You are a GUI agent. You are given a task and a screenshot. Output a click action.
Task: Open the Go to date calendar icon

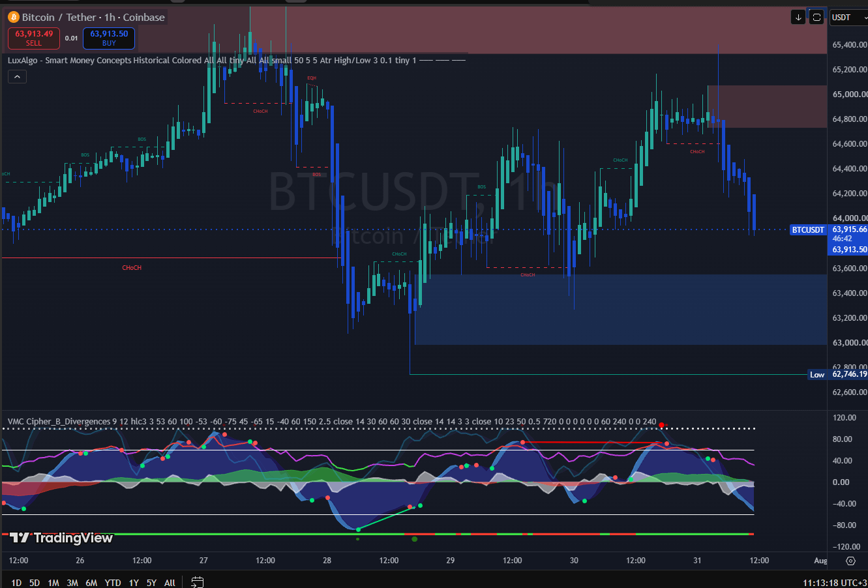pos(198,582)
